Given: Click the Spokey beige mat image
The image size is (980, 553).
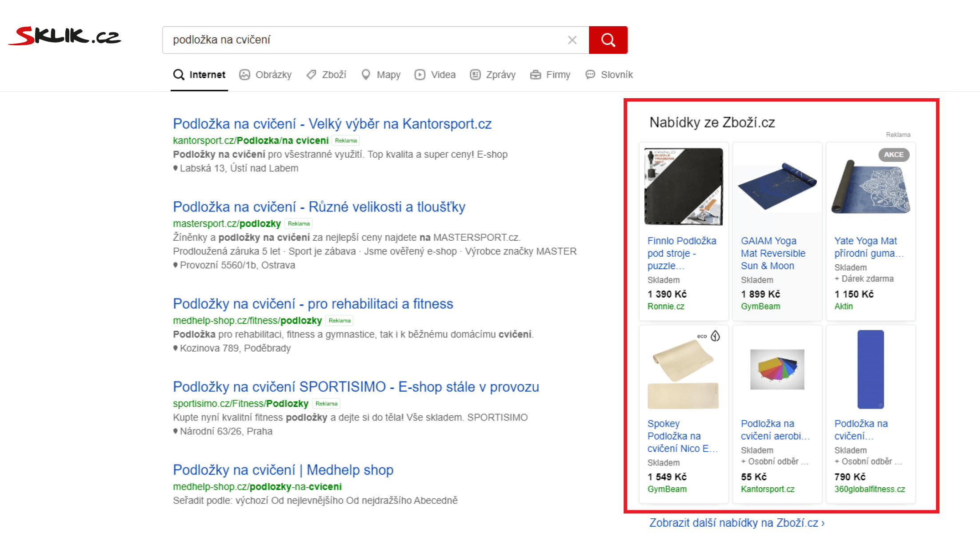Looking at the screenshot, I should (x=684, y=374).
